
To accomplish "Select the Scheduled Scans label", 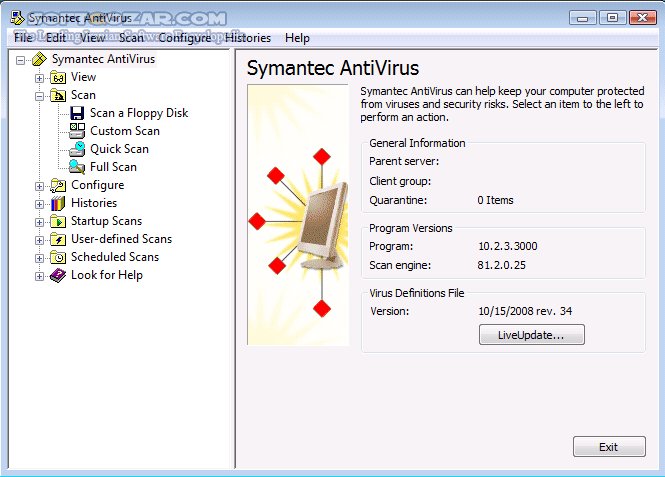I will (115, 257).
